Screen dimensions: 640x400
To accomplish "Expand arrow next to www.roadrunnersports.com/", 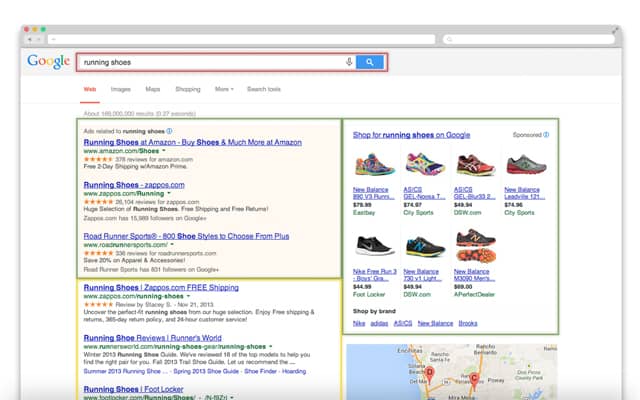I will (x=172, y=244).
